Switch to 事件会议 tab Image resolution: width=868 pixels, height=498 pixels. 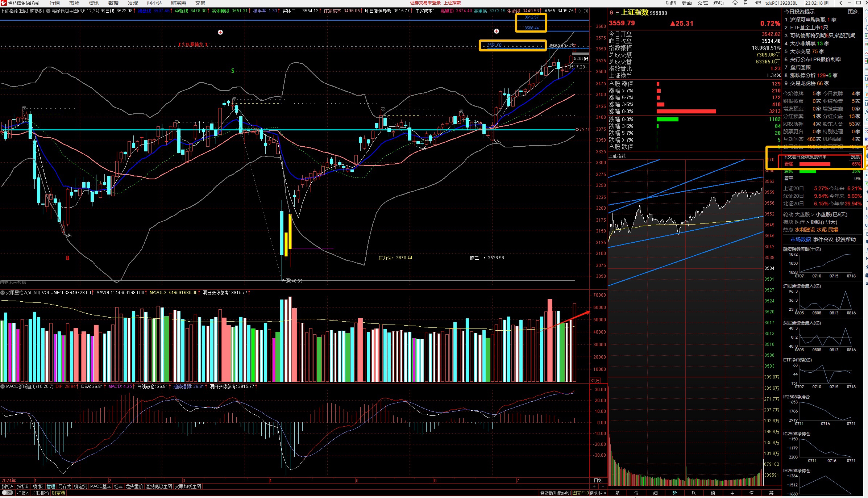click(x=823, y=239)
